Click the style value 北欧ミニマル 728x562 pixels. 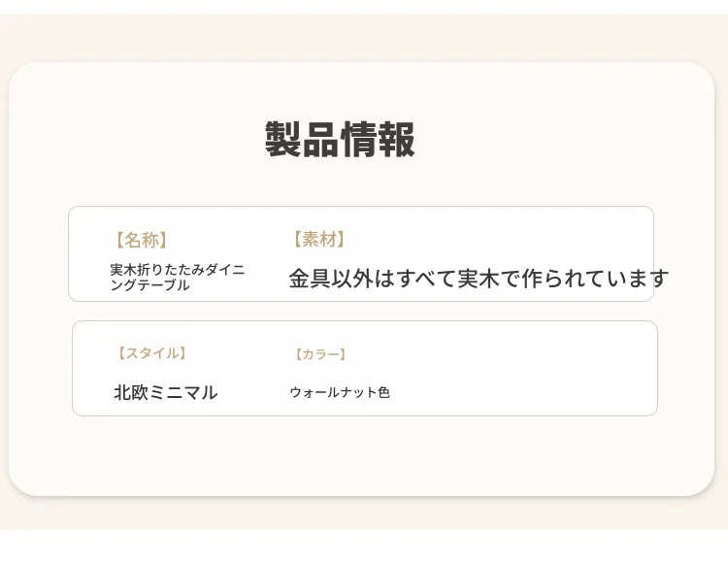coord(166,393)
